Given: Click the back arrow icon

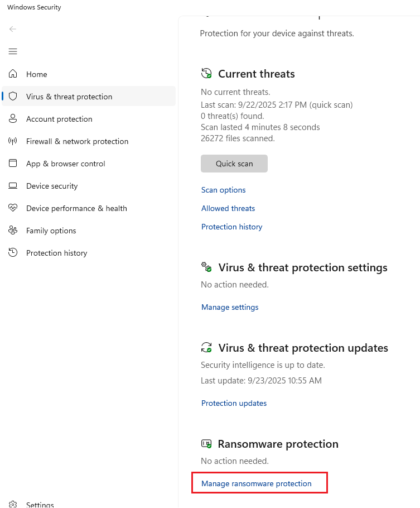Looking at the screenshot, I should (x=13, y=29).
